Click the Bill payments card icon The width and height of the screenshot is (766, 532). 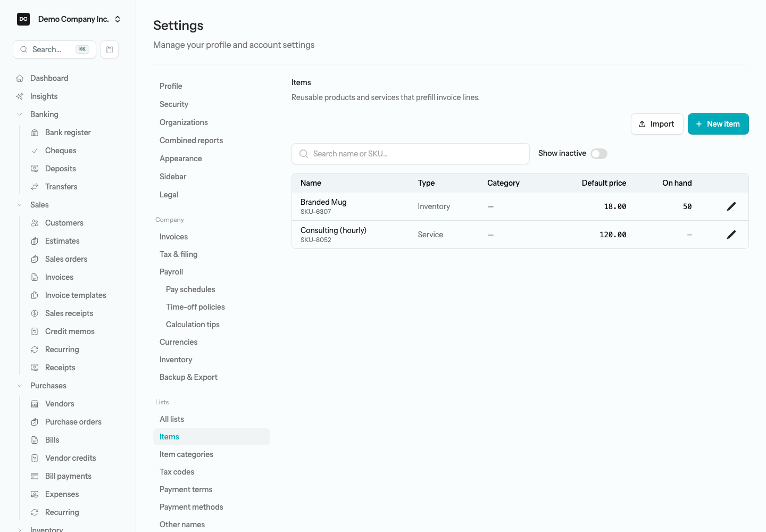pos(35,476)
